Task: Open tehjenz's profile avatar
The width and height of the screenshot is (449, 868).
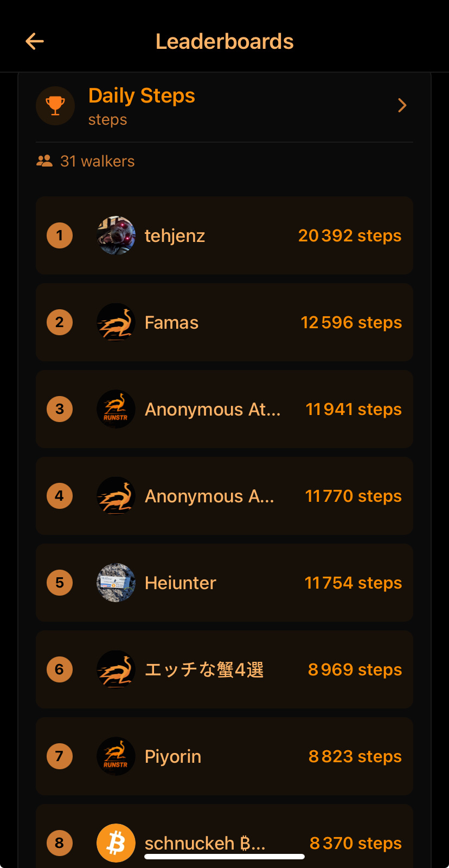Action: click(x=116, y=235)
